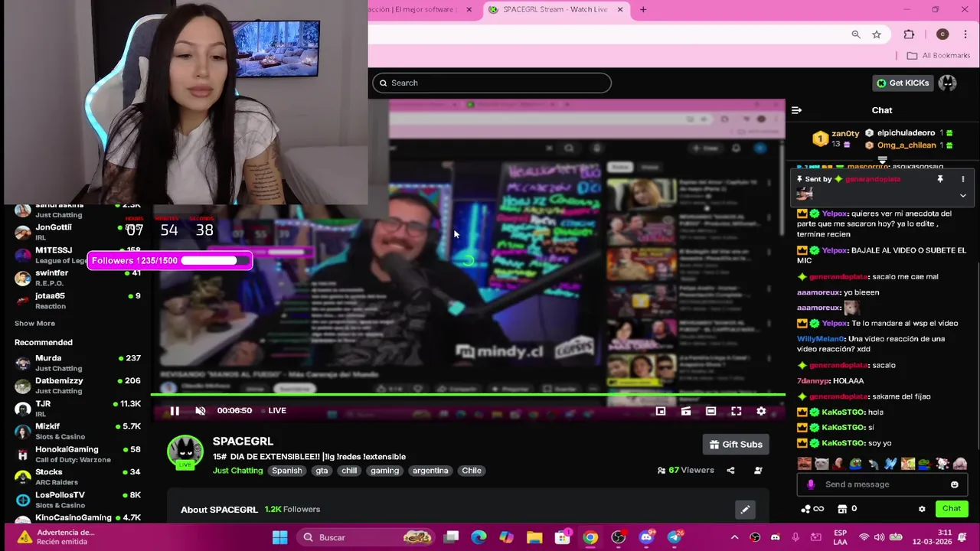Open the channel points infinity icon
Image resolution: width=980 pixels, height=551 pixels.
point(812,509)
